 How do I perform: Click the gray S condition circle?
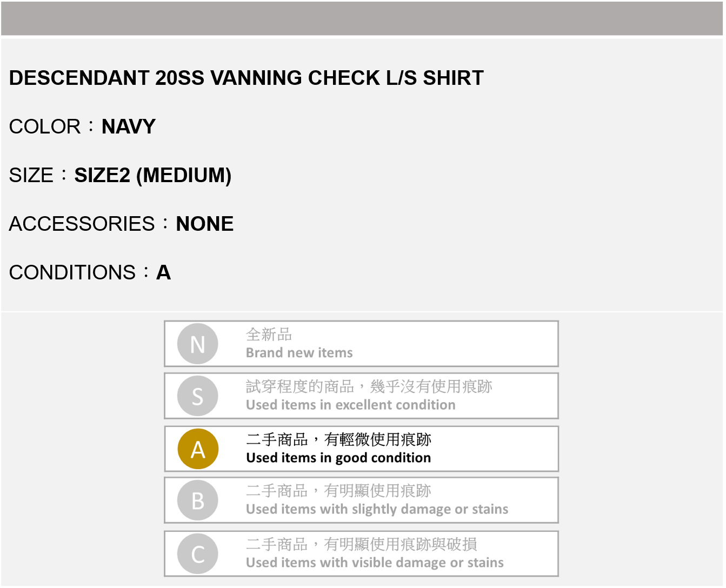pos(197,396)
